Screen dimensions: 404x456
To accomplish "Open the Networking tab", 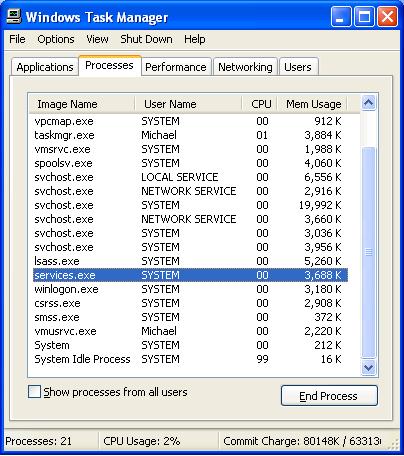I will (245, 67).
